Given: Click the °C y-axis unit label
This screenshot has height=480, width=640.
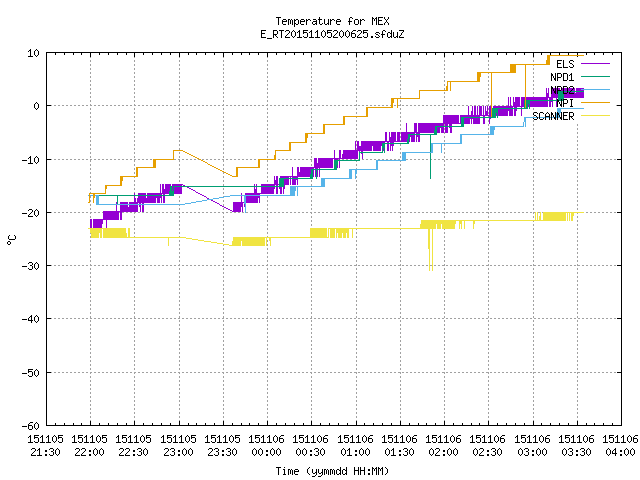Looking at the screenshot, I should pos(11,239).
